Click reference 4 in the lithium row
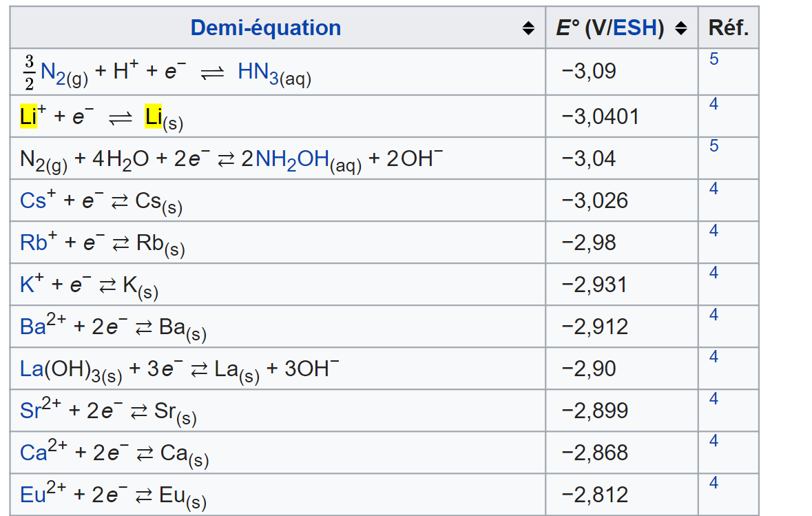This screenshot has height=516, width=812. pos(714,104)
